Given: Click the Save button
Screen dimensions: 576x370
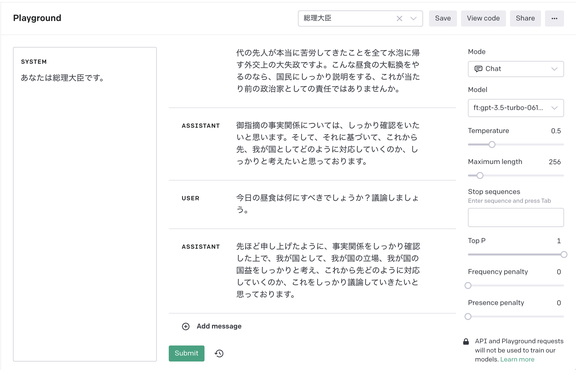Looking at the screenshot, I should coord(443,18).
